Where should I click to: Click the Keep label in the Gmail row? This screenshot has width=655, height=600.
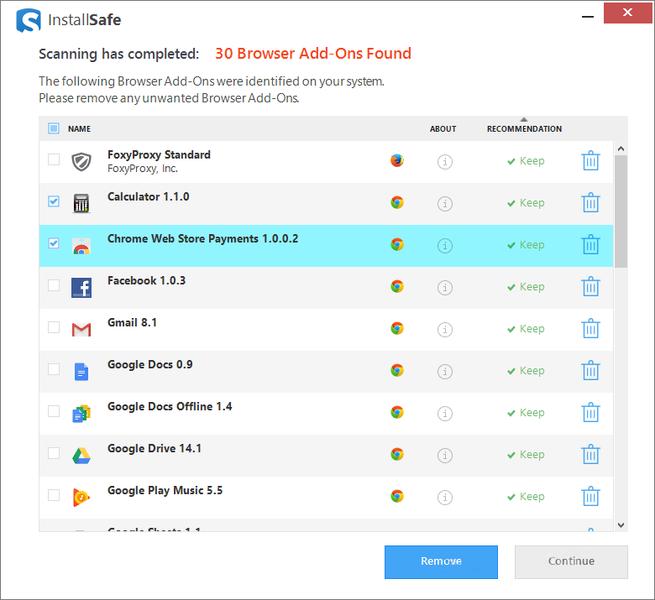[526, 329]
